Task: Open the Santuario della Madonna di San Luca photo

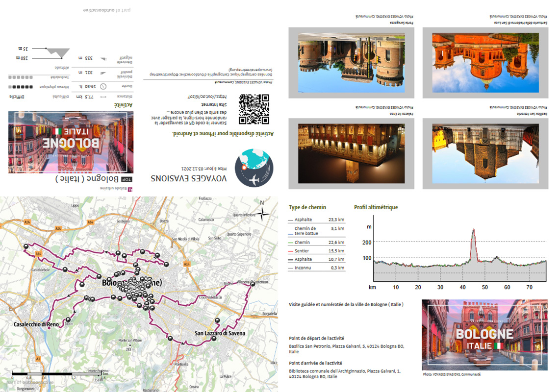Action: pos(485,63)
